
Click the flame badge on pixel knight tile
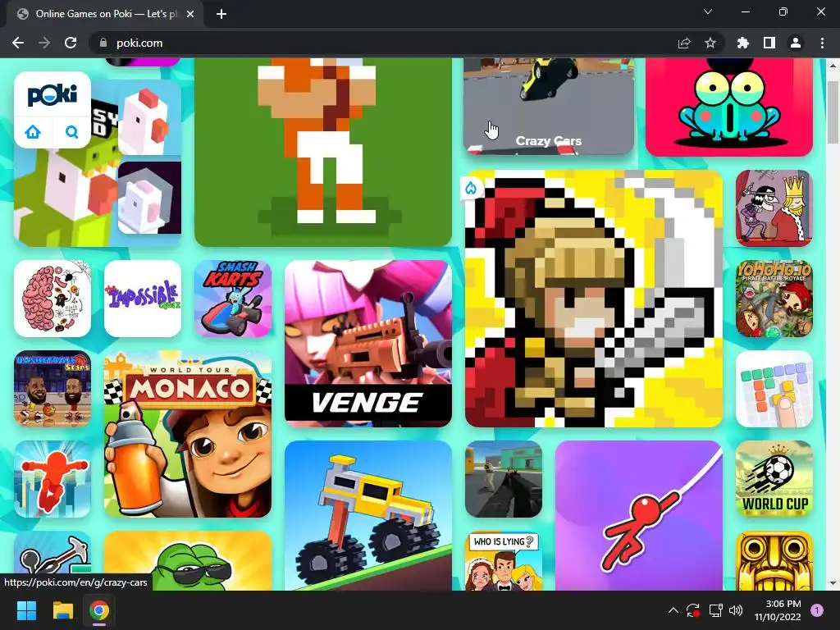click(471, 188)
